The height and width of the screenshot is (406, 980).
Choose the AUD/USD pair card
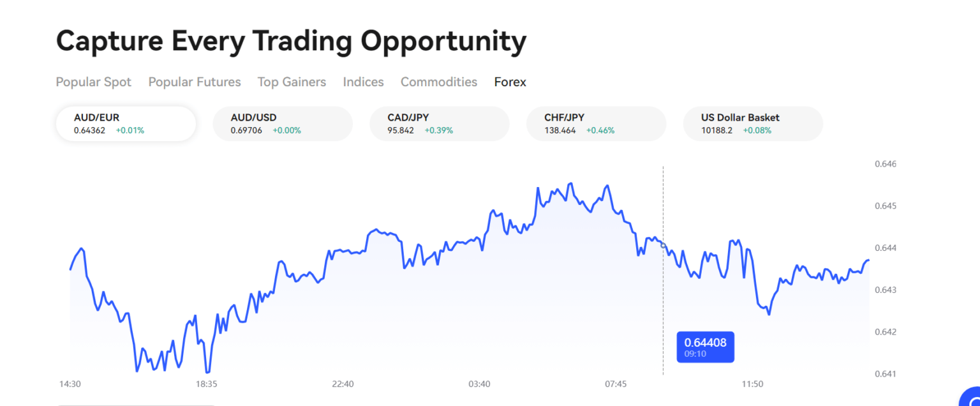283,123
